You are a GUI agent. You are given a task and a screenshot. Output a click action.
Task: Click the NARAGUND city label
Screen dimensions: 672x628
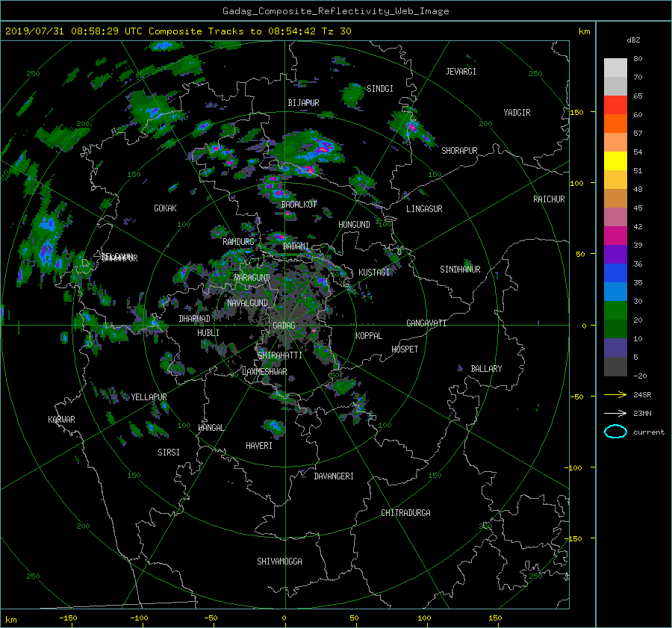click(252, 278)
